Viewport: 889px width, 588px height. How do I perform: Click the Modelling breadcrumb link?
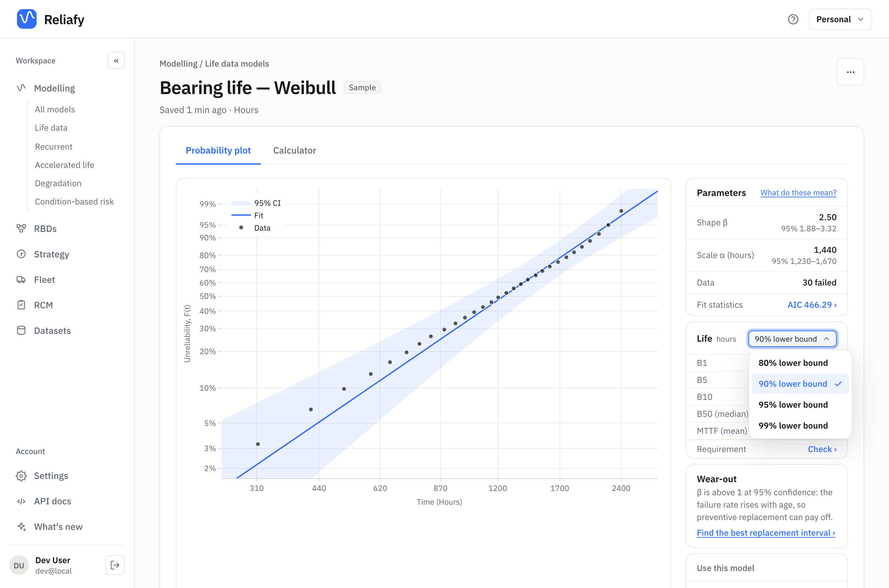coord(178,64)
